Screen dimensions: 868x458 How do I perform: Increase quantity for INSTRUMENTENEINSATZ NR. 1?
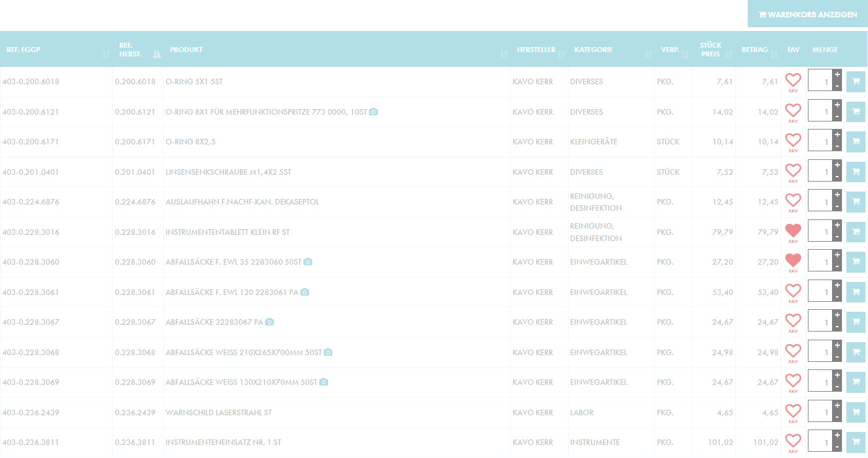click(x=837, y=436)
